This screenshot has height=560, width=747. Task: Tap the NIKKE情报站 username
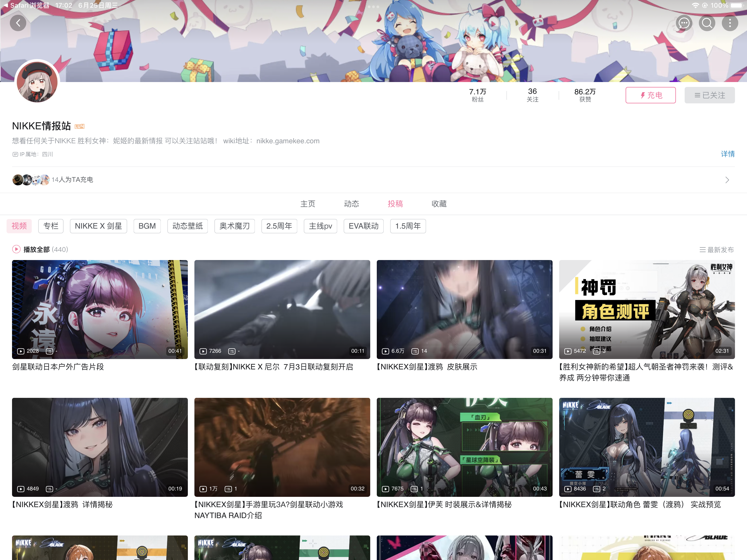coord(42,126)
